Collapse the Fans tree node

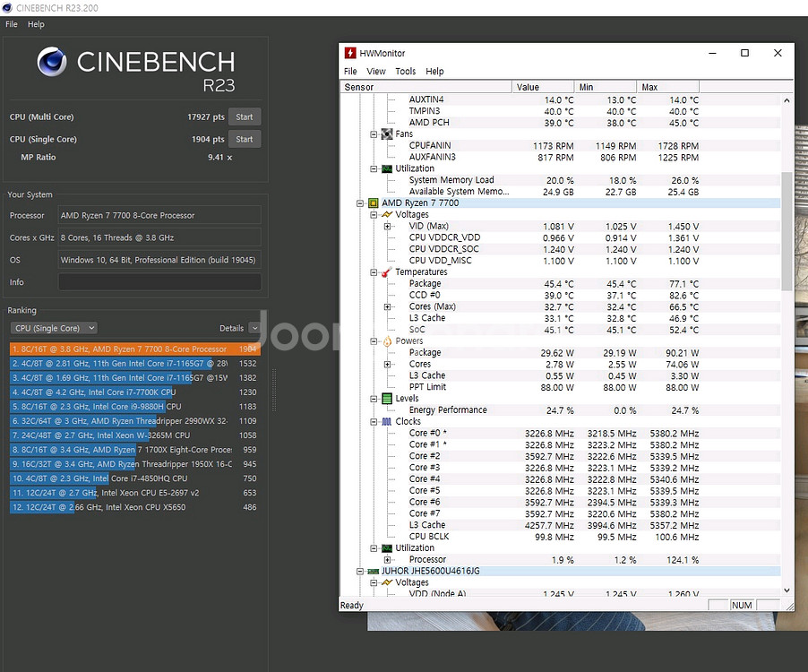coord(374,134)
